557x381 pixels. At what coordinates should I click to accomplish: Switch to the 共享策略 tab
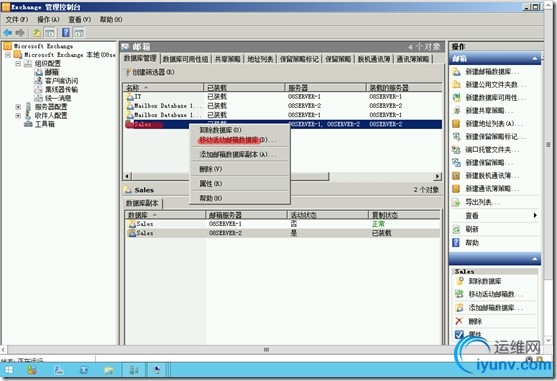coord(228,59)
